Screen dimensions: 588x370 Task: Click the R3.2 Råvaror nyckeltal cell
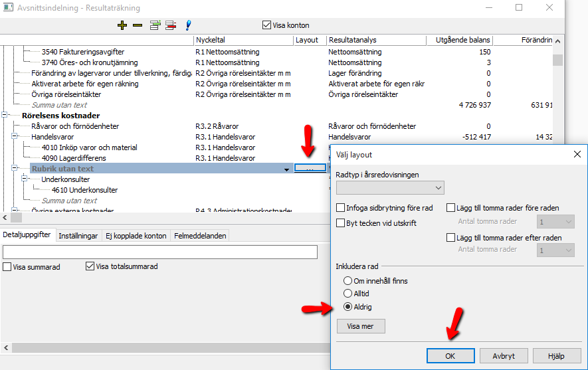click(217, 126)
